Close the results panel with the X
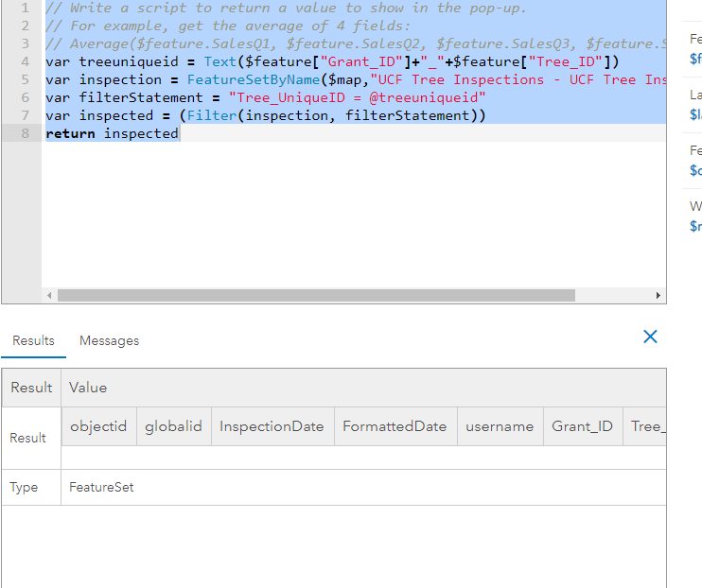 pyautogui.click(x=650, y=337)
